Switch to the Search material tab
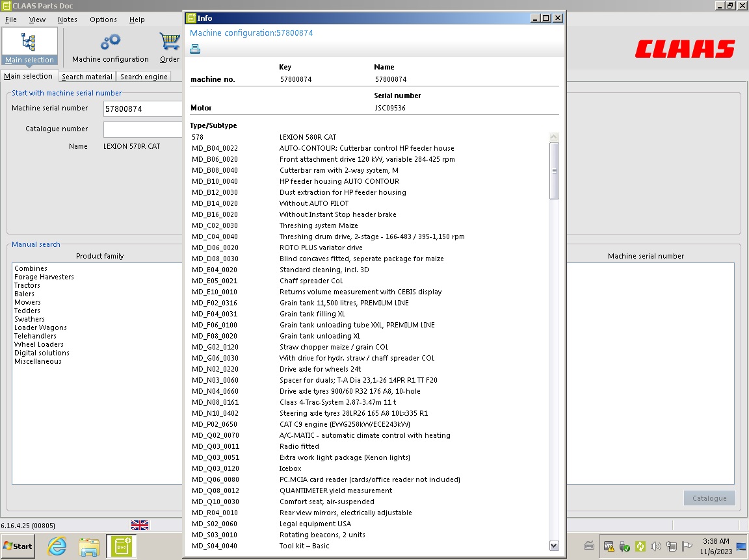The height and width of the screenshot is (560, 749). click(87, 77)
